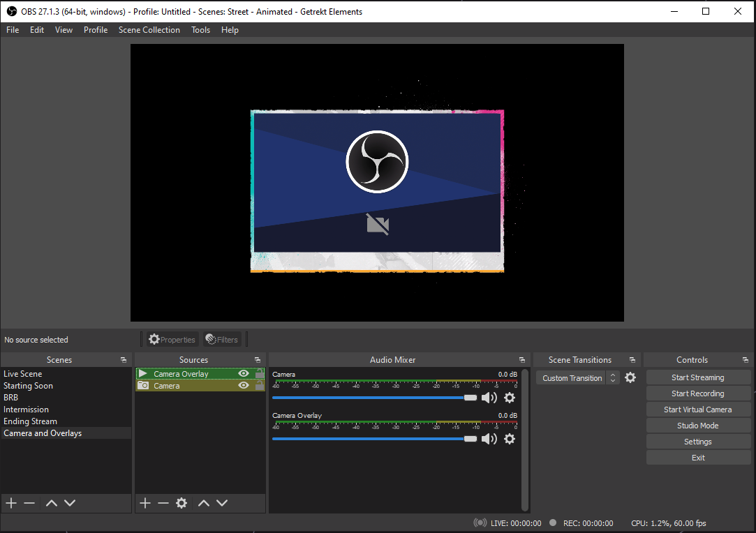Viewport: 756px width, 533px height.
Task: Mute the Camera audio speaker icon
Action: pyautogui.click(x=489, y=398)
